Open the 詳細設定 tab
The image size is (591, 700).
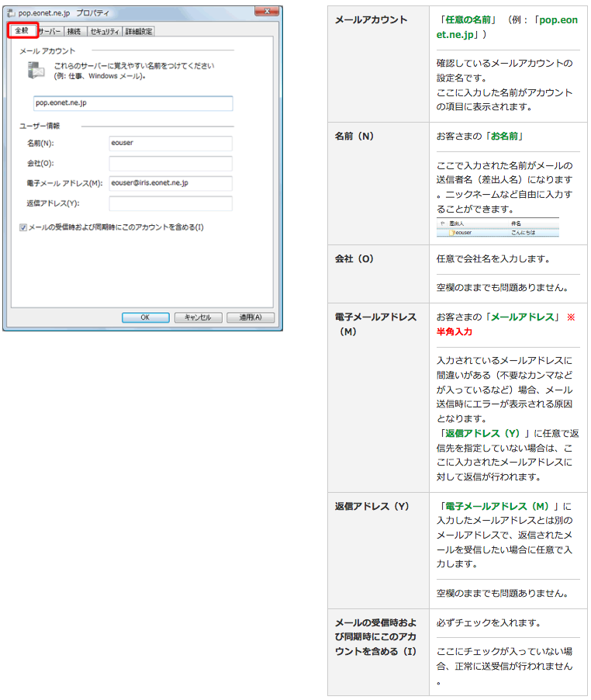140,31
